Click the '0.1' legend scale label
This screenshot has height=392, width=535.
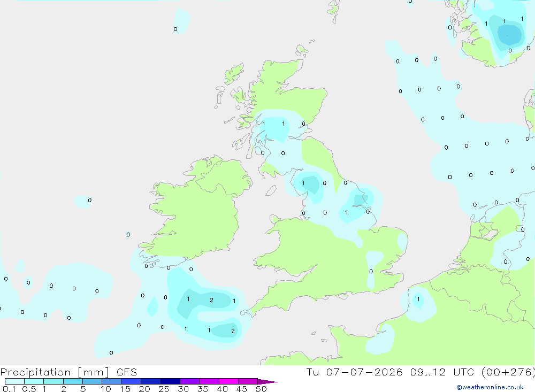pyautogui.click(x=9, y=389)
